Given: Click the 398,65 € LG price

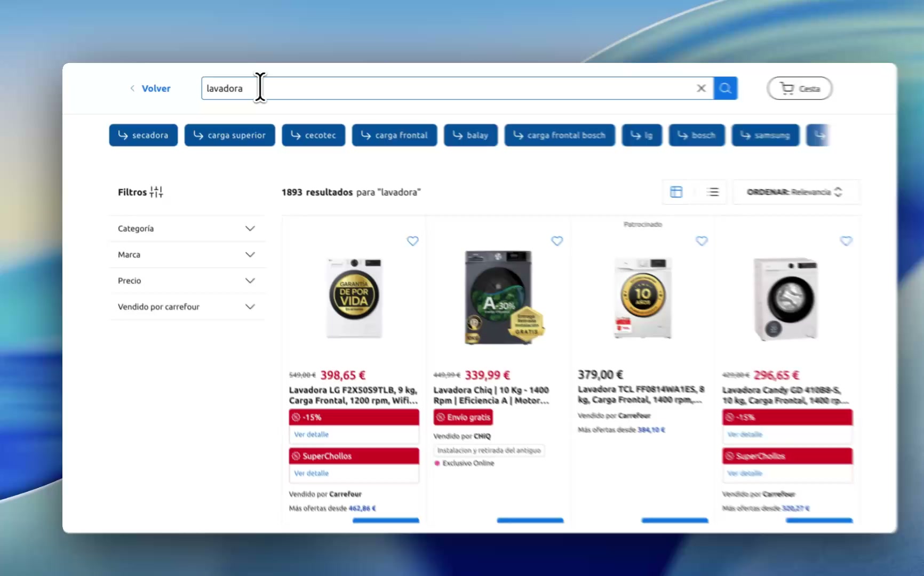Looking at the screenshot, I should coord(343,375).
